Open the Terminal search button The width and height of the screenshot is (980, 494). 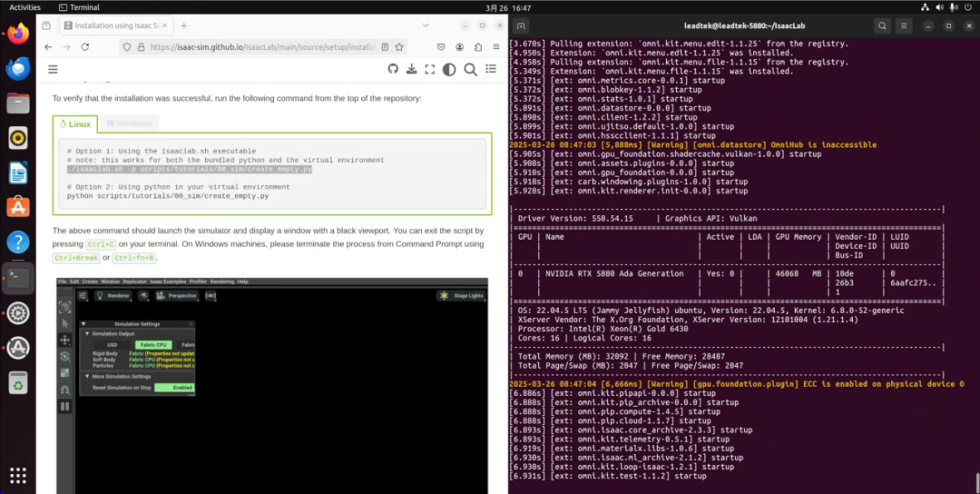coord(882,25)
